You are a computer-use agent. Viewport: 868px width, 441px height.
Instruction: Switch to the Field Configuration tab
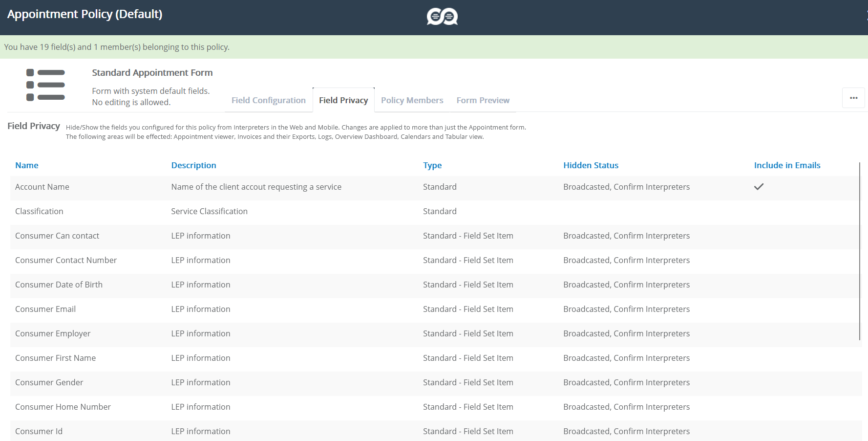tap(268, 100)
